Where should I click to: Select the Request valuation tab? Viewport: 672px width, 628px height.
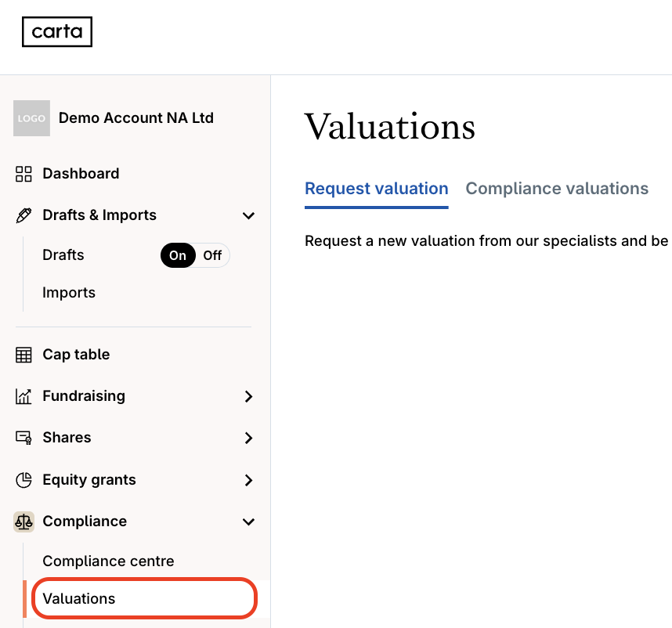click(x=376, y=189)
